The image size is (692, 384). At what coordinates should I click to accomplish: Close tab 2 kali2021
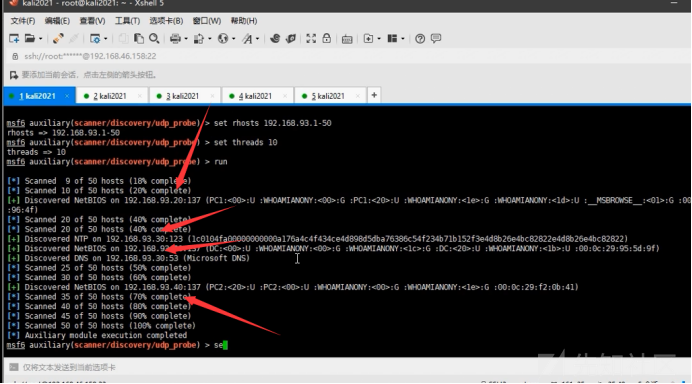(140, 96)
